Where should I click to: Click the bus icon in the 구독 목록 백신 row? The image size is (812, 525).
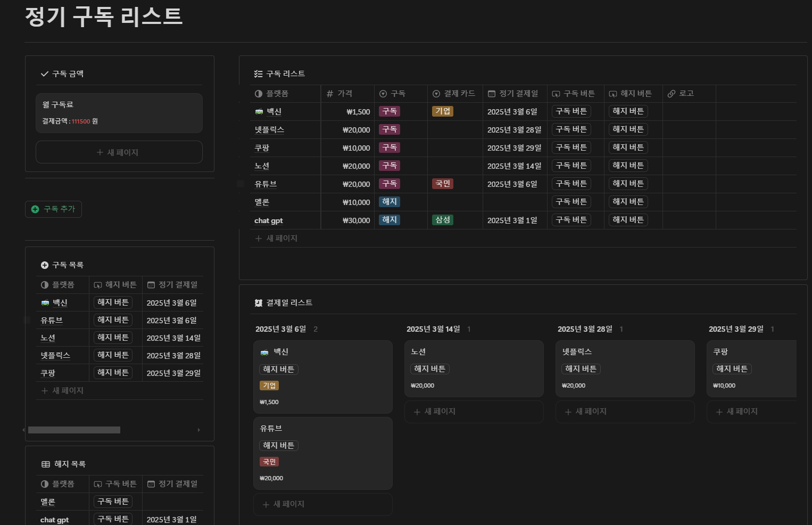(x=45, y=303)
